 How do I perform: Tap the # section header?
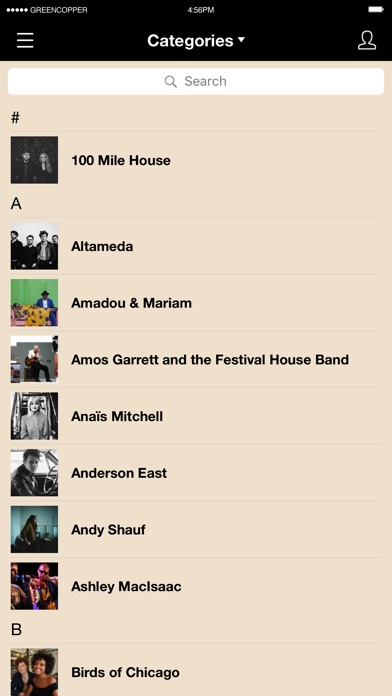click(16, 118)
